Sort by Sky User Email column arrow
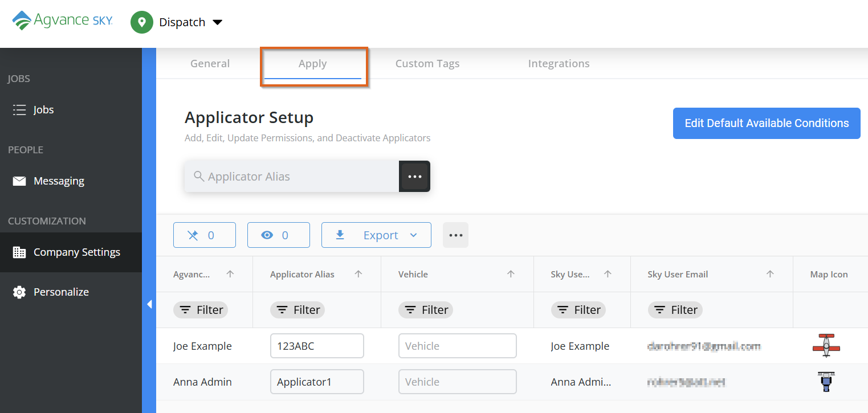The width and height of the screenshot is (868, 413). (770, 274)
